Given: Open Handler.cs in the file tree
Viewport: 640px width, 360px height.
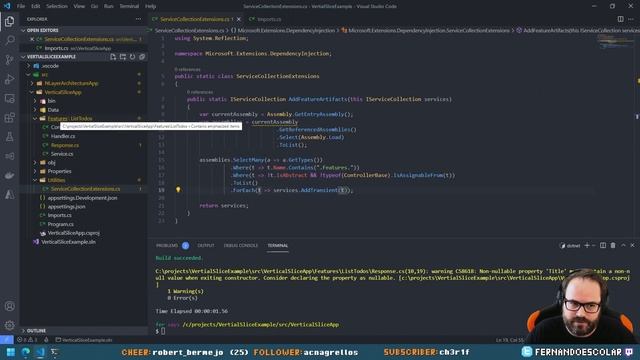Looking at the screenshot, I should click(63, 136).
